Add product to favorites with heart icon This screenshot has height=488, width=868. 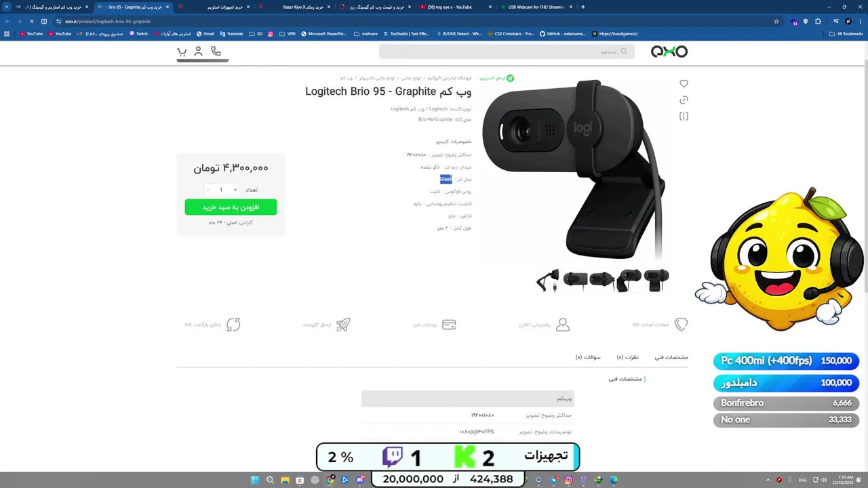click(684, 84)
